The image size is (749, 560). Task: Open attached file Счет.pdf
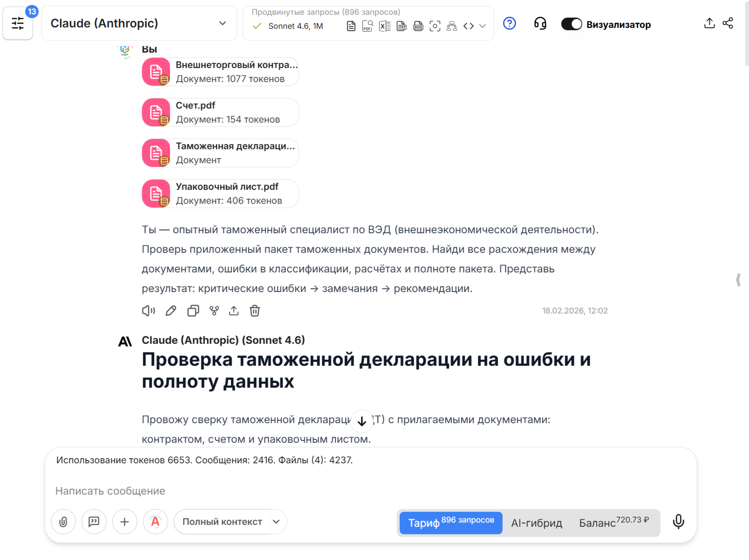pos(220,112)
